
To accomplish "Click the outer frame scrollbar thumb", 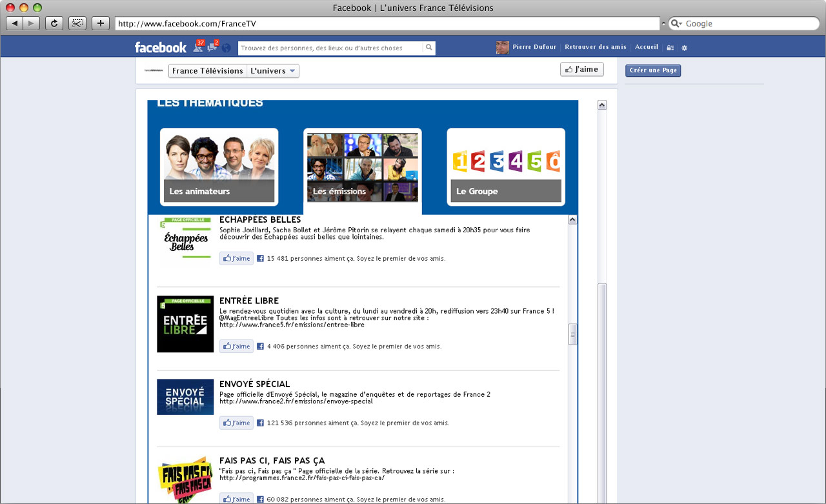I will tap(602, 394).
